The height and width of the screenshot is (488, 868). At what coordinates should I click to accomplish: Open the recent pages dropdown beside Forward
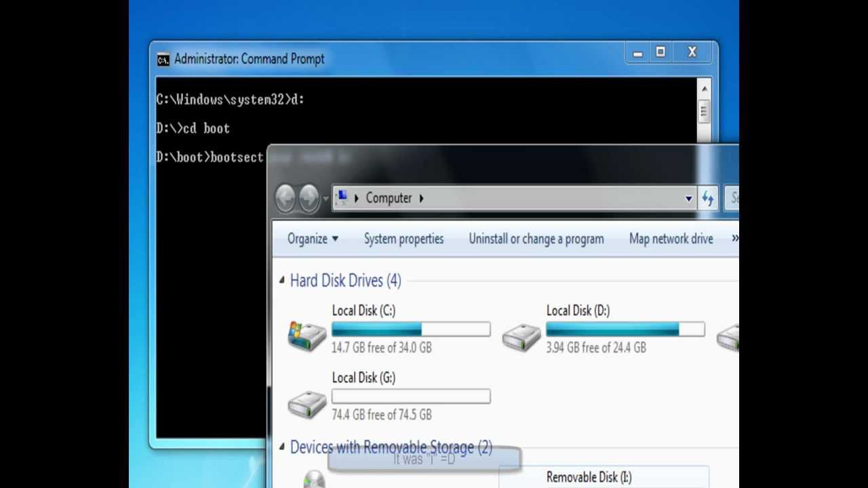(325, 199)
